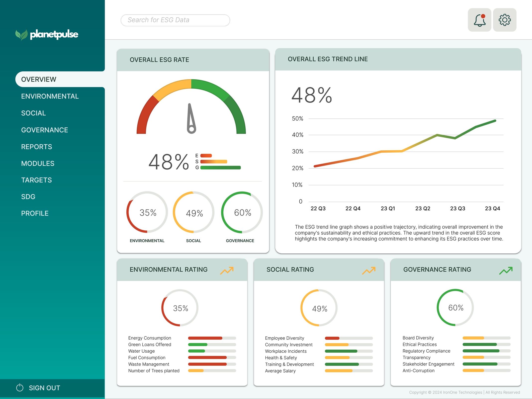The height and width of the screenshot is (399, 532).
Task: Click the Sign Out button
Action: click(52, 388)
